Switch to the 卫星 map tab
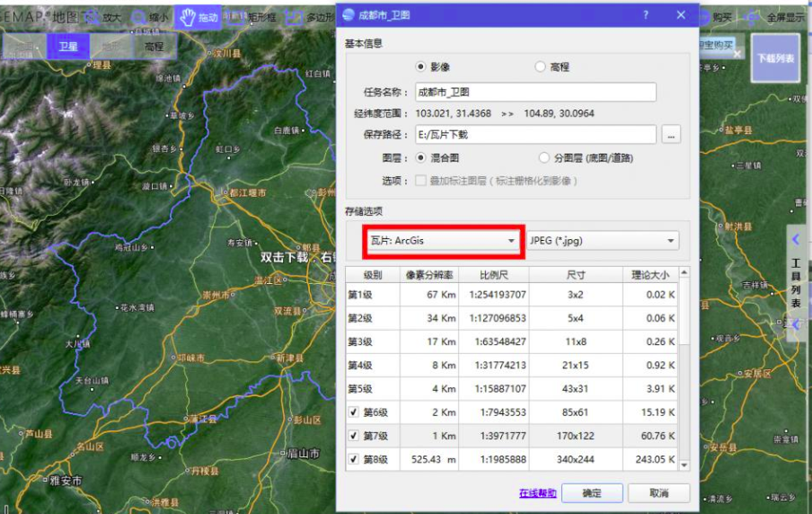Viewport: 812px width, 514px height. click(68, 47)
